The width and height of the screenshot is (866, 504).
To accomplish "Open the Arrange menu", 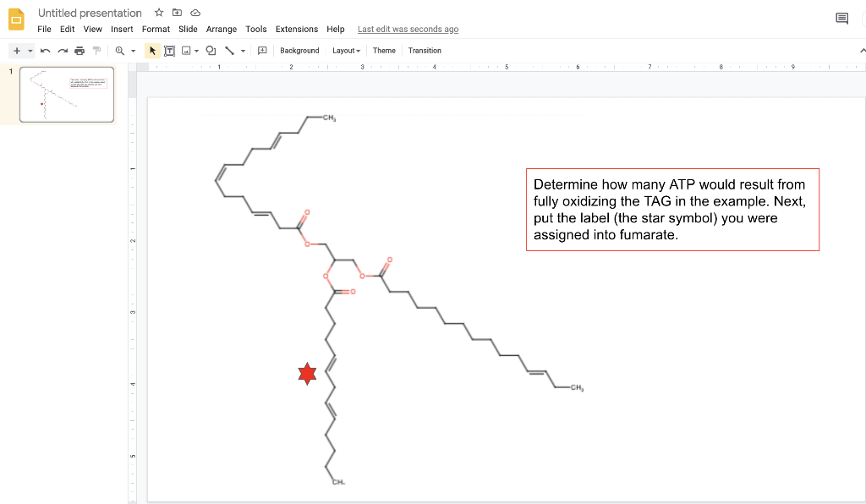I will click(222, 30).
